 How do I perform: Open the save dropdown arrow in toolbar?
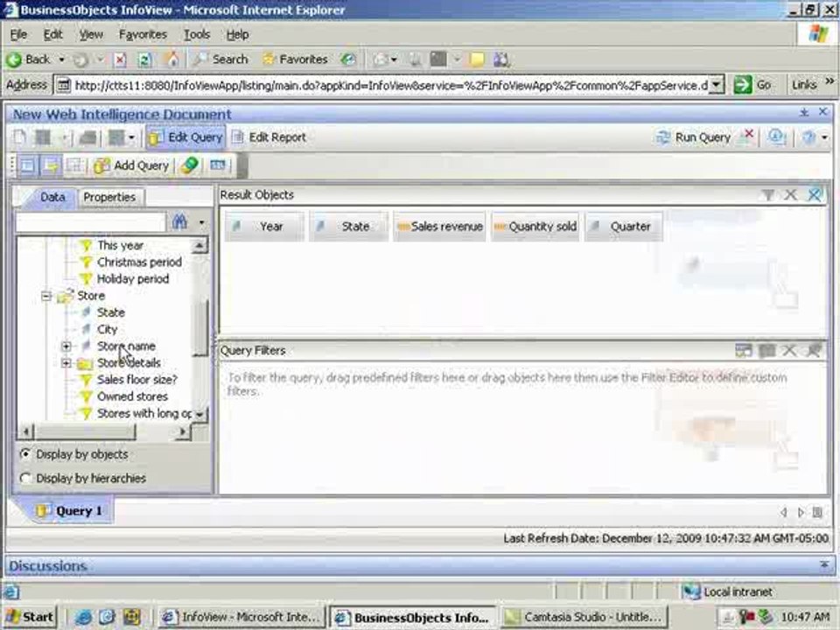[x=64, y=138]
